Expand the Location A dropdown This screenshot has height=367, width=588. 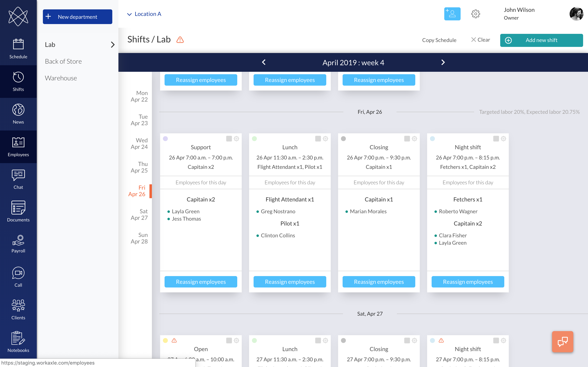tap(144, 14)
